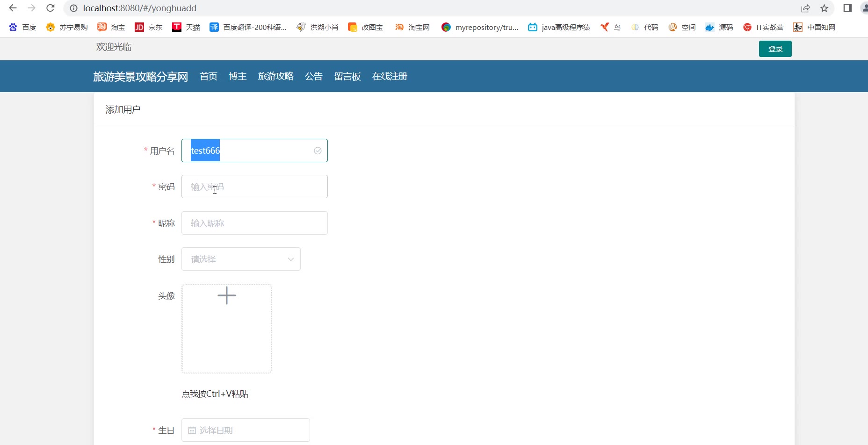Open 博主 nav item
Screen dimensions: 868x445
(238, 76)
